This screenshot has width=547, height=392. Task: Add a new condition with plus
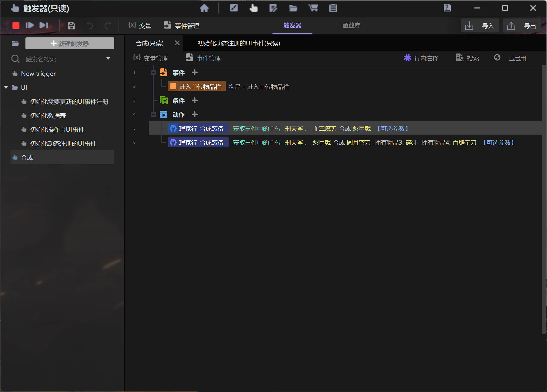(x=194, y=100)
